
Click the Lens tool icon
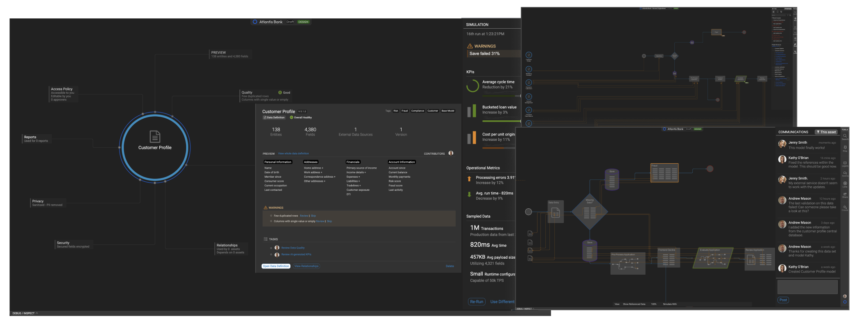pyautogui.click(x=845, y=183)
